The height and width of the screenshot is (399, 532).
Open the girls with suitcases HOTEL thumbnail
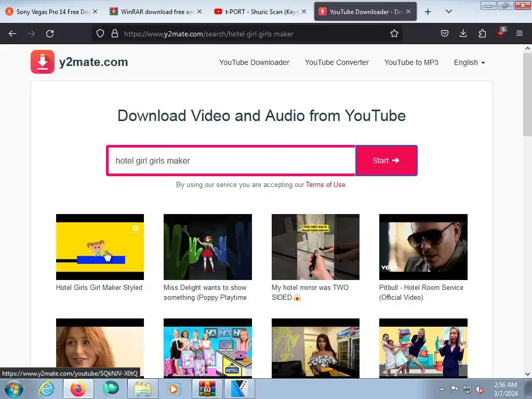(x=208, y=348)
